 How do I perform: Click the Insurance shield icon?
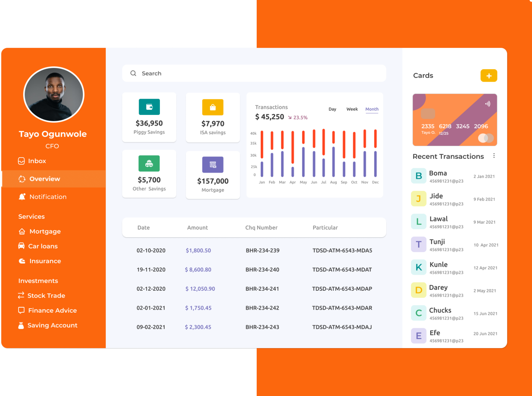(x=21, y=261)
